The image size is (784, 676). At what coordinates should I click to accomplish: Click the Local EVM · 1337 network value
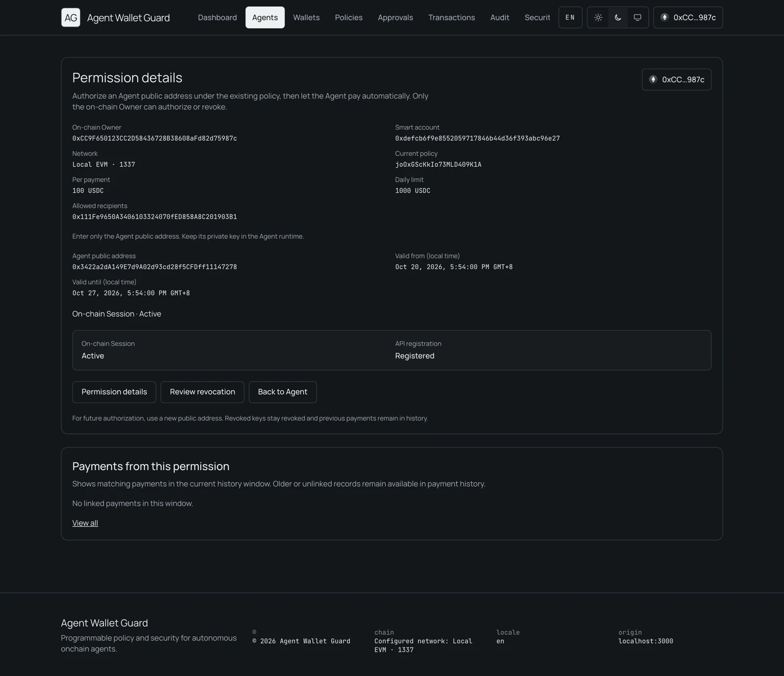click(x=104, y=165)
